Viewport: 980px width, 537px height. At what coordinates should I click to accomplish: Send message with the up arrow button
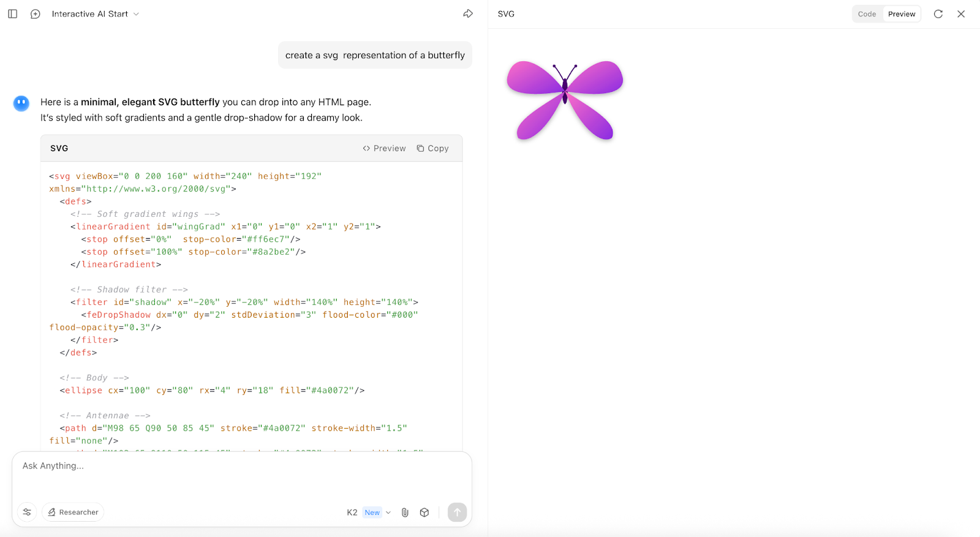[x=457, y=513]
